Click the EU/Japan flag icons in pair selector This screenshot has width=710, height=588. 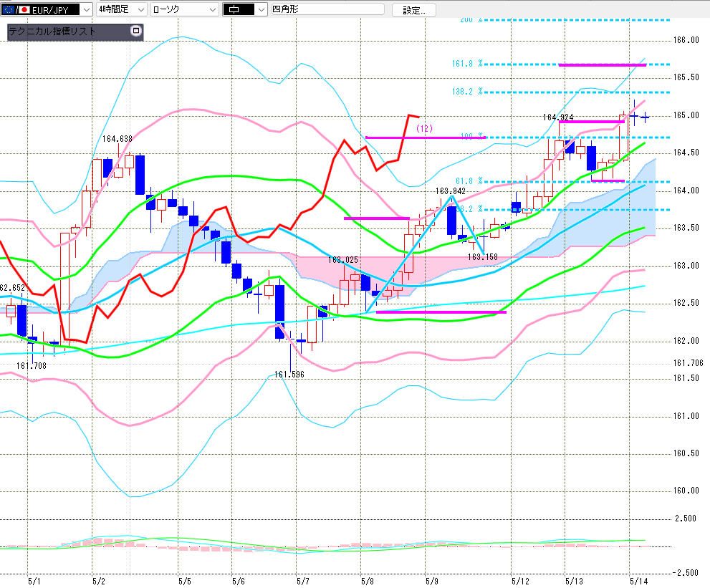16,9
